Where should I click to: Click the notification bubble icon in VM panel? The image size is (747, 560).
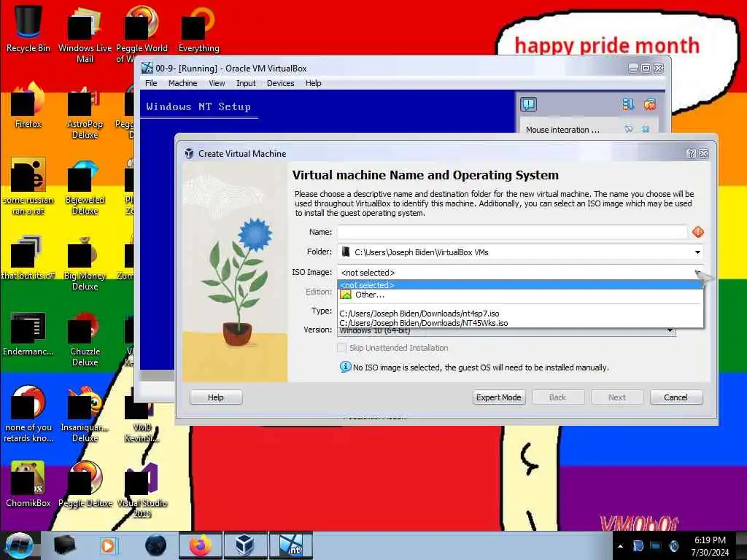coord(528,104)
